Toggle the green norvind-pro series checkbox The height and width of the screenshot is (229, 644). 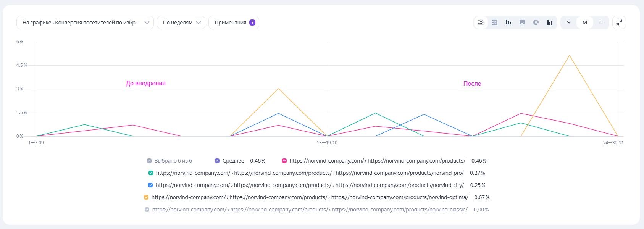(151, 173)
